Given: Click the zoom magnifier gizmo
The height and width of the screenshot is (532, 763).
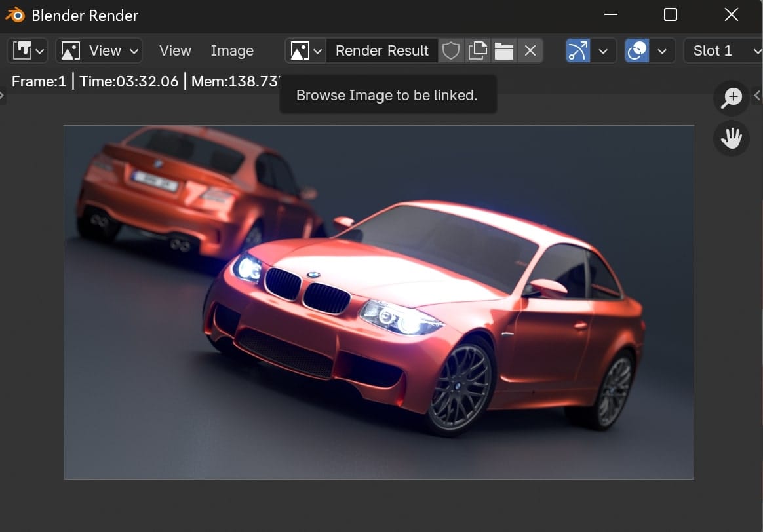Looking at the screenshot, I should pos(731,98).
